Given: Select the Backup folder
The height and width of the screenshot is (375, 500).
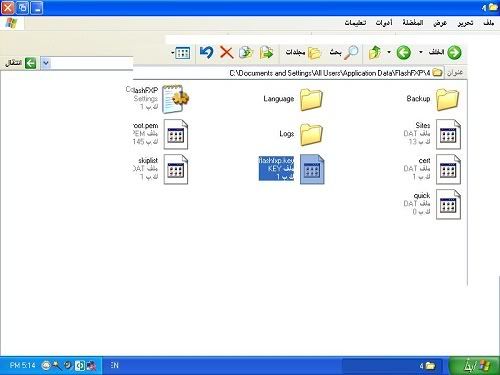Looking at the screenshot, I should click(x=433, y=99).
